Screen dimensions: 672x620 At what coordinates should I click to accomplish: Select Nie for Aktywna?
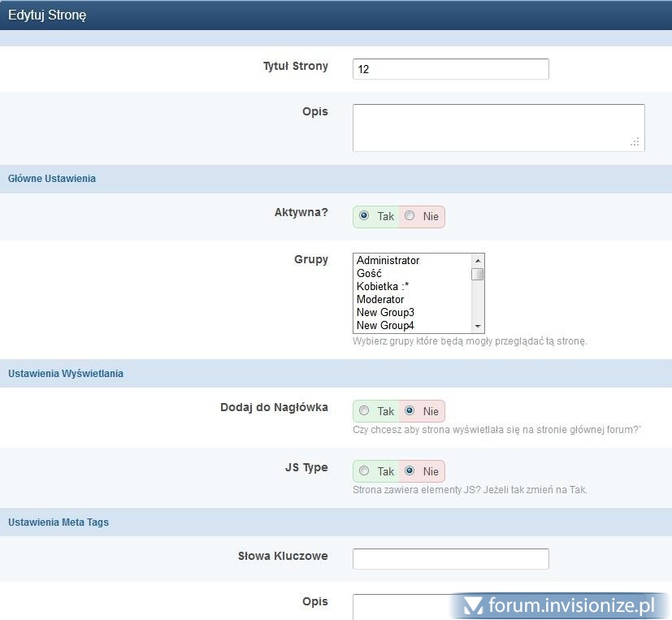pos(410,216)
